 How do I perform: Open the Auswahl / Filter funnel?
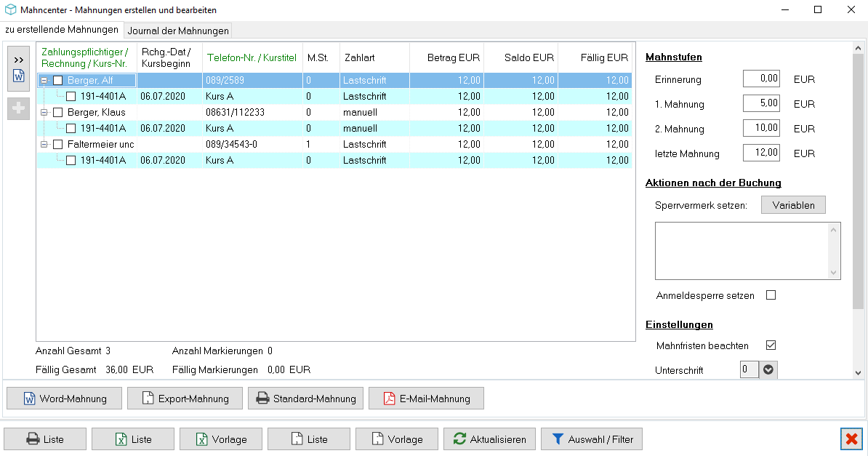point(592,439)
